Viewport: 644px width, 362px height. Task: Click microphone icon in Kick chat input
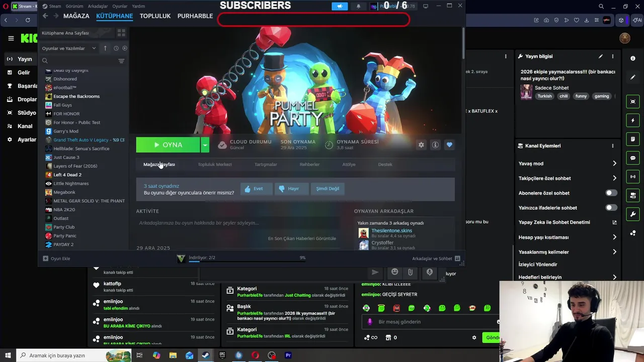(x=370, y=322)
